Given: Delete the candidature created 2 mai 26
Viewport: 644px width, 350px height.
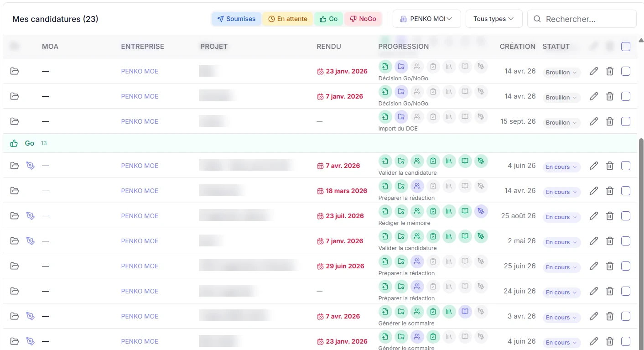Looking at the screenshot, I should pyautogui.click(x=610, y=241).
